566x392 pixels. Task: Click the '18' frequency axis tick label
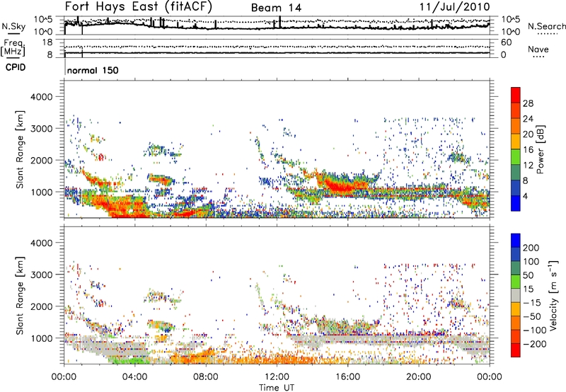(x=47, y=42)
